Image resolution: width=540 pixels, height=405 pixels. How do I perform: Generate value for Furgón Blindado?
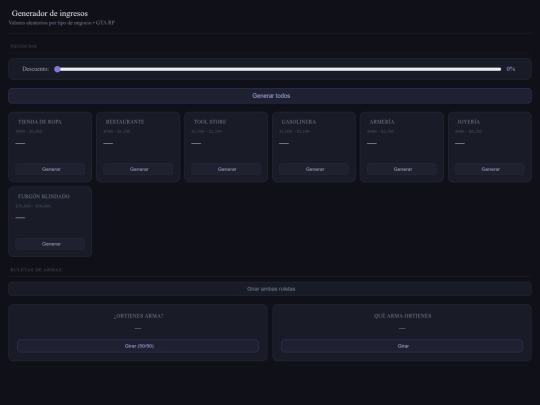pyautogui.click(x=50, y=244)
